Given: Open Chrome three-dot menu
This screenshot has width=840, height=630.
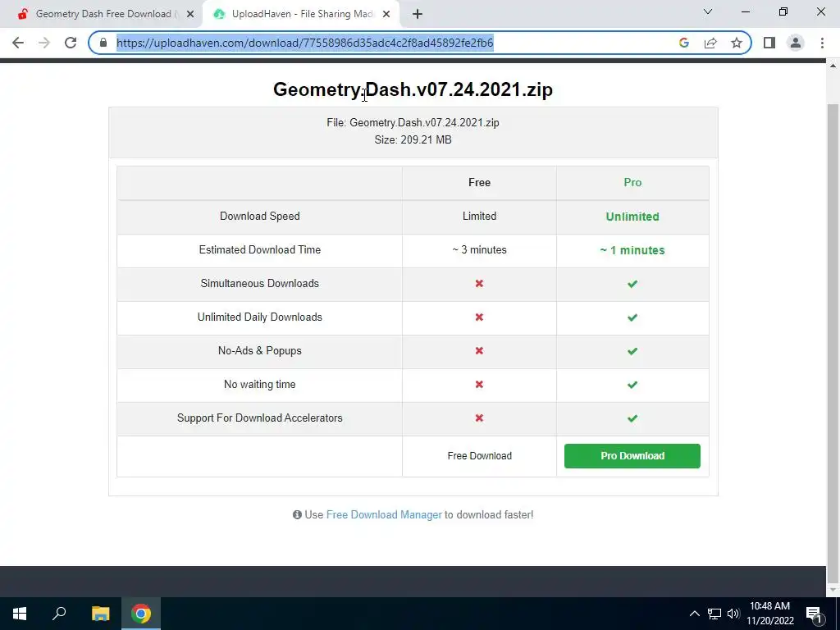Looking at the screenshot, I should click(822, 43).
